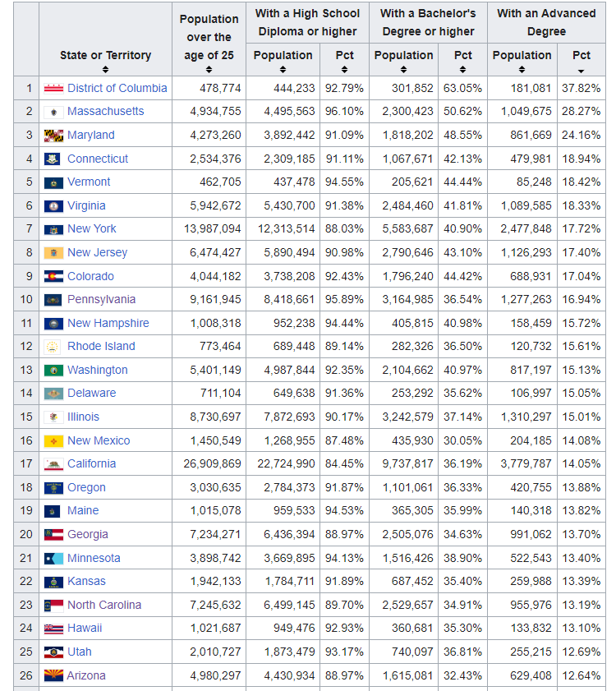This screenshot has height=691, width=616.
Task: Click the Vermont flag icon
Action: pos(53,182)
